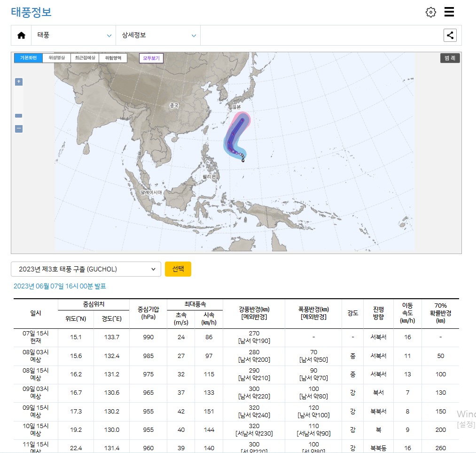Click the latitude value 19.2 cell
476x453 pixels.
tap(76, 430)
